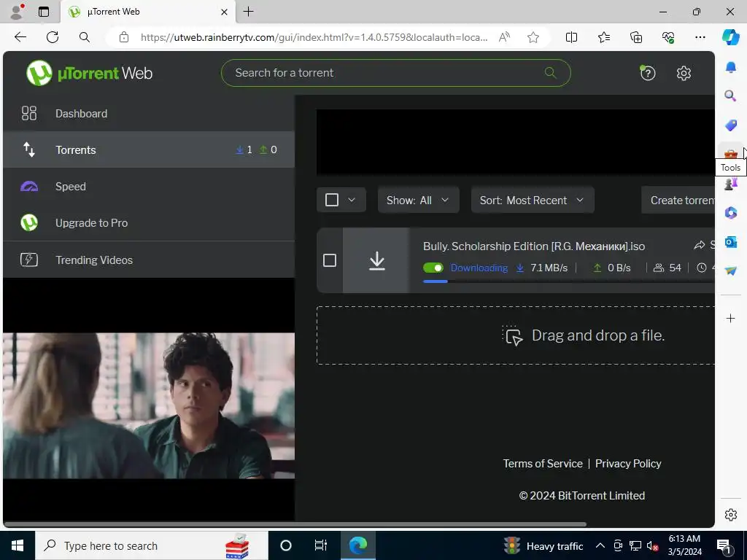This screenshot has width=747, height=560.
Task: Click the browser address bar URL
Action: [x=314, y=37]
